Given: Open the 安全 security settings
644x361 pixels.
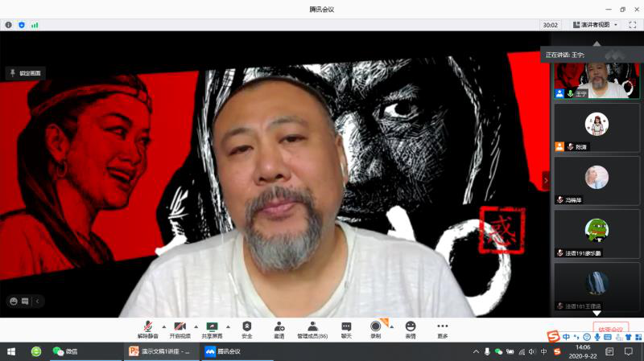Looking at the screenshot, I should tap(247, 328).
